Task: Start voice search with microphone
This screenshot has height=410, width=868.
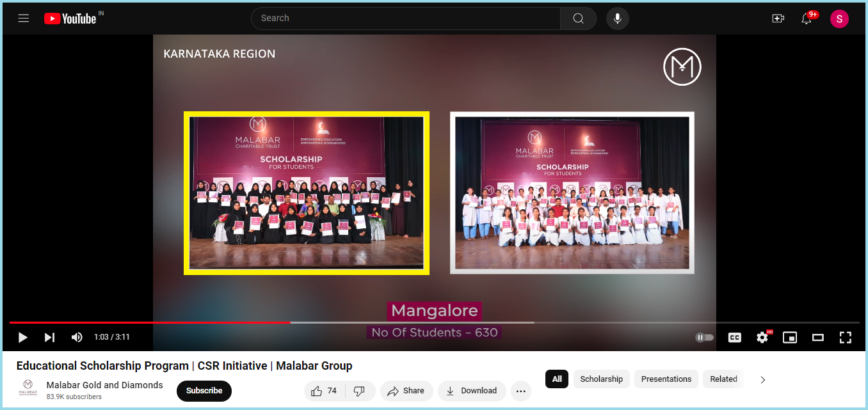Action: point(617,19)
